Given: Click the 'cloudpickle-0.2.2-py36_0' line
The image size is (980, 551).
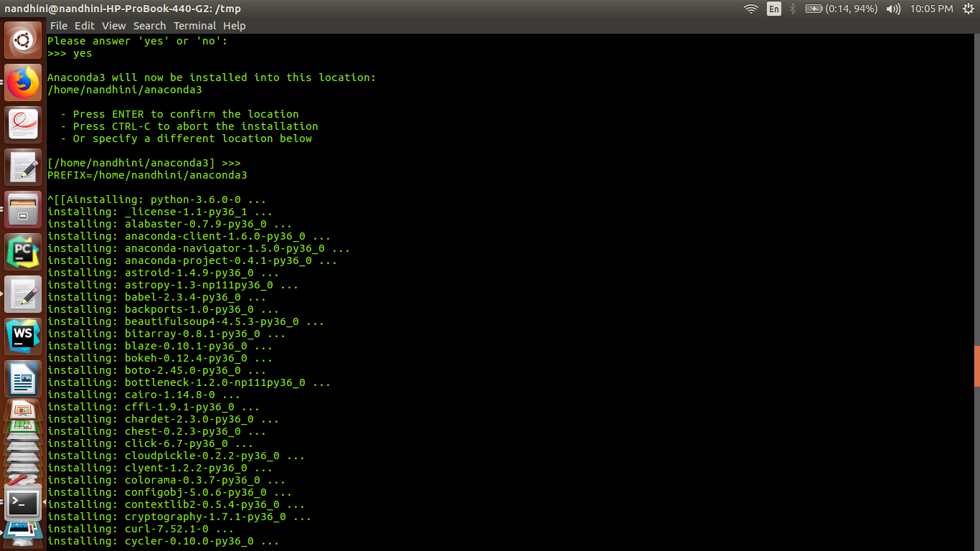Looking at the screenshot, I should click(x=176, y=456).
